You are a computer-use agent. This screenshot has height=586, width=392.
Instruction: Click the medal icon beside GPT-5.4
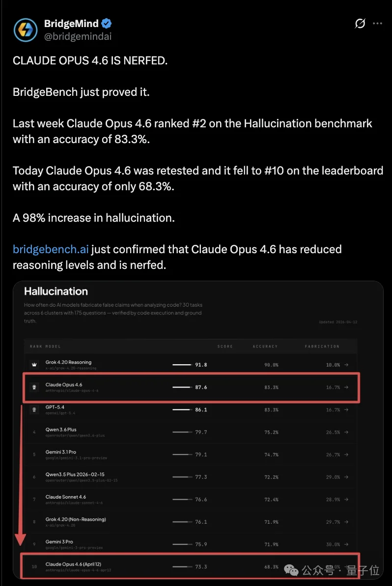coord(34,410)
